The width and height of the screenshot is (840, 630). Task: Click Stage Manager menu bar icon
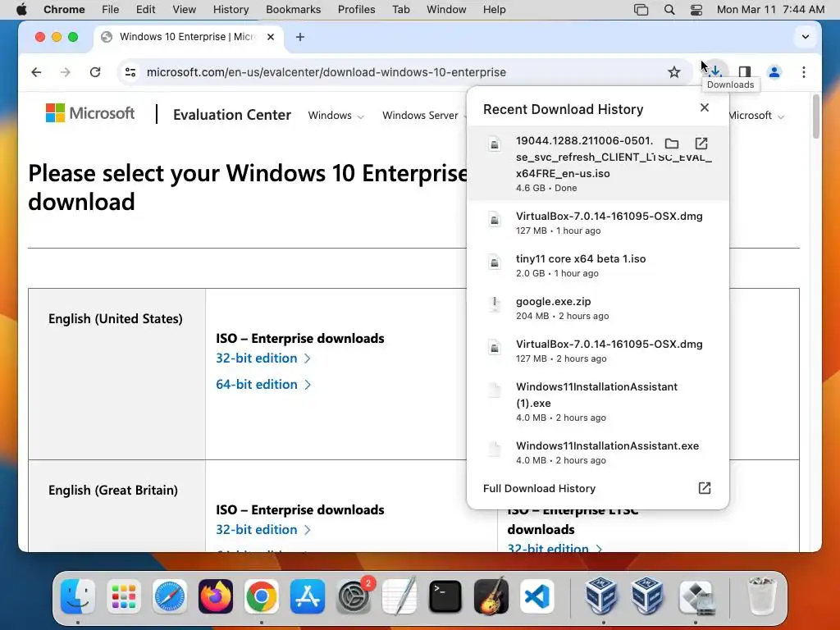[641, 9]
